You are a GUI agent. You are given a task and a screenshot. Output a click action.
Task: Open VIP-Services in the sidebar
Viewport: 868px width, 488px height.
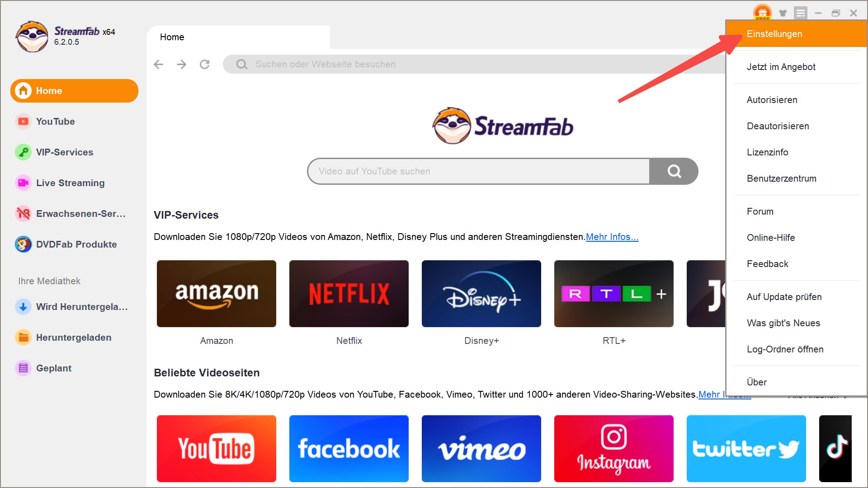pyautogui.click(x=54, y=152)
